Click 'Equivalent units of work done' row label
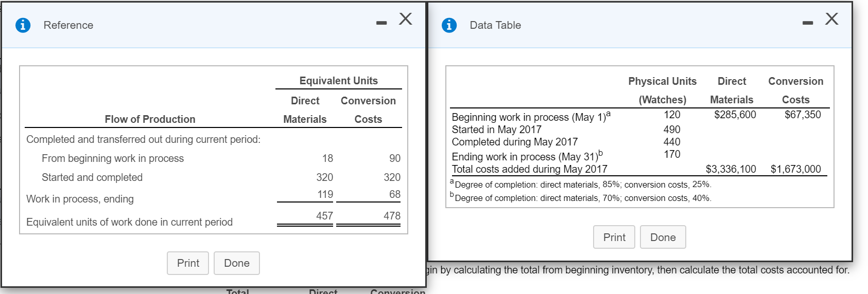This screenshot has height=294, width=868. 129,222
